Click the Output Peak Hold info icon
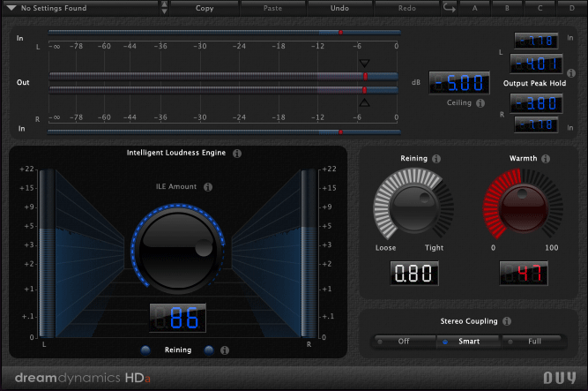 pyautogui.click(x=571, y=73)
